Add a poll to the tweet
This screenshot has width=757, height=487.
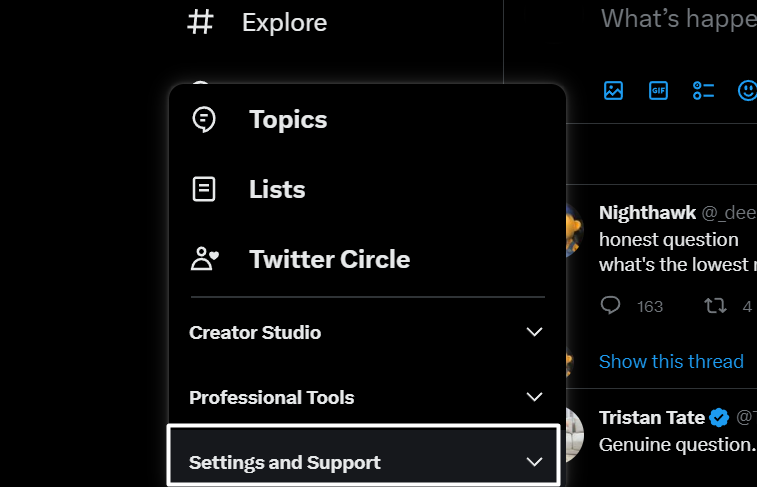(703, 91)
